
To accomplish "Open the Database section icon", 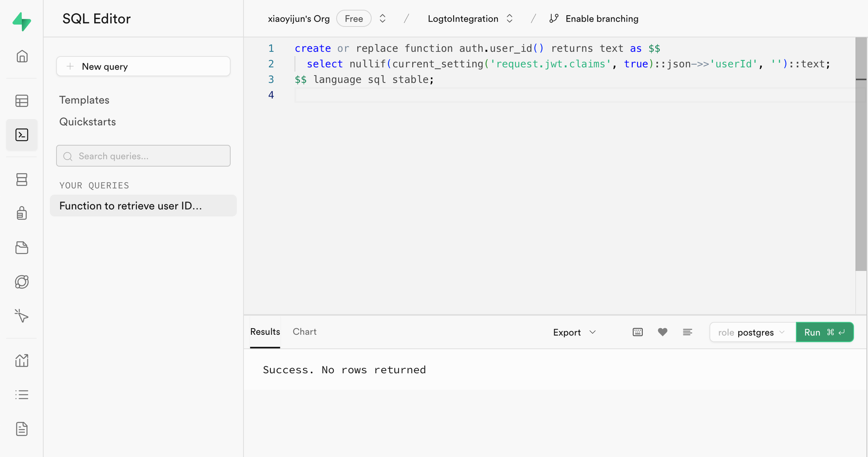I will pyautogui.click(x=22, y=180).
